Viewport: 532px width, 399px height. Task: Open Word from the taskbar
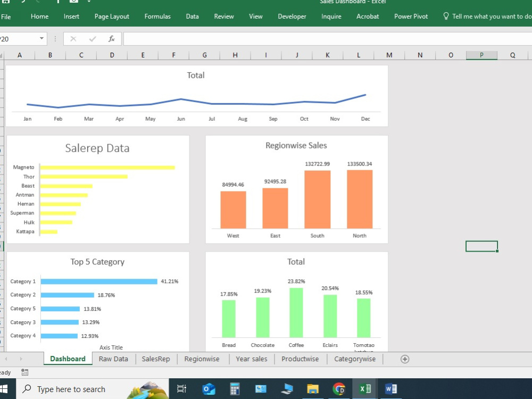pyautogui.click(x=391, y=389)
